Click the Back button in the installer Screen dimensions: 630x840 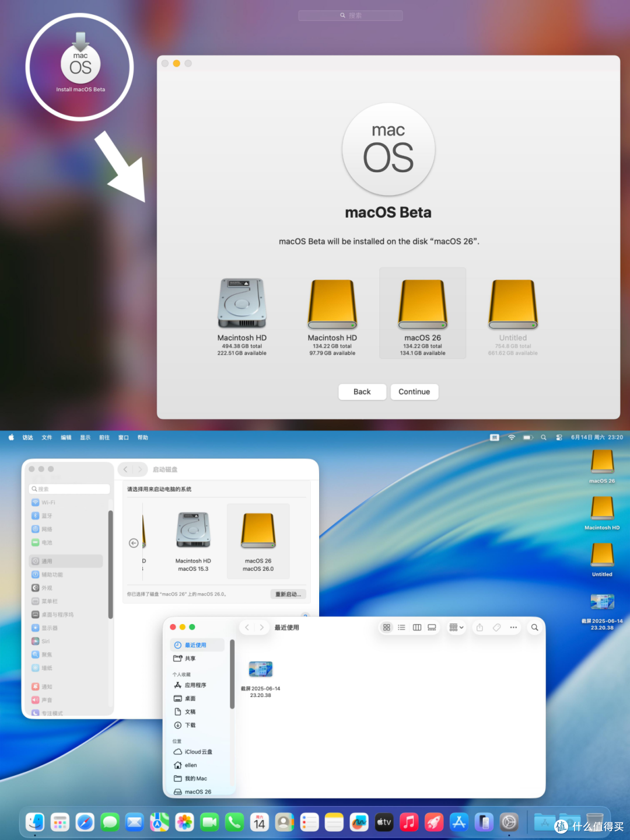(x=362, y=392)
